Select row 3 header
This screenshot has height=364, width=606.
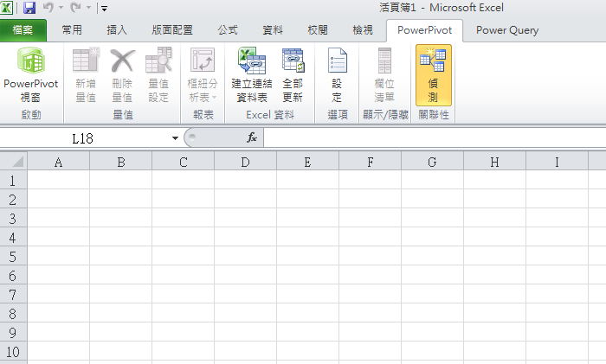13,218
